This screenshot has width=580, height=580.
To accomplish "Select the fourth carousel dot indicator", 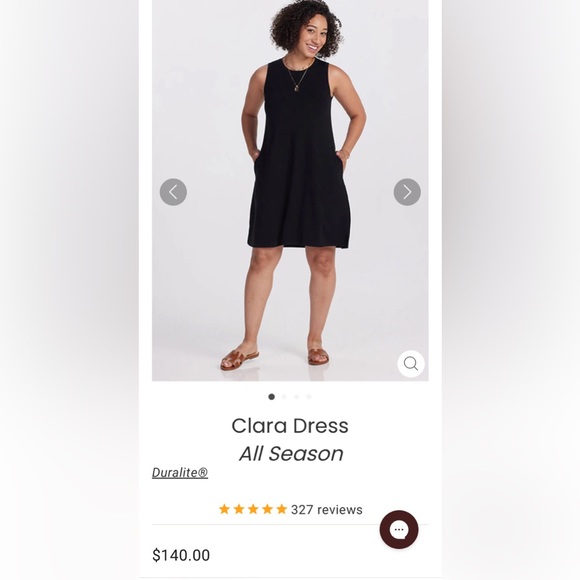I will 309,397.
